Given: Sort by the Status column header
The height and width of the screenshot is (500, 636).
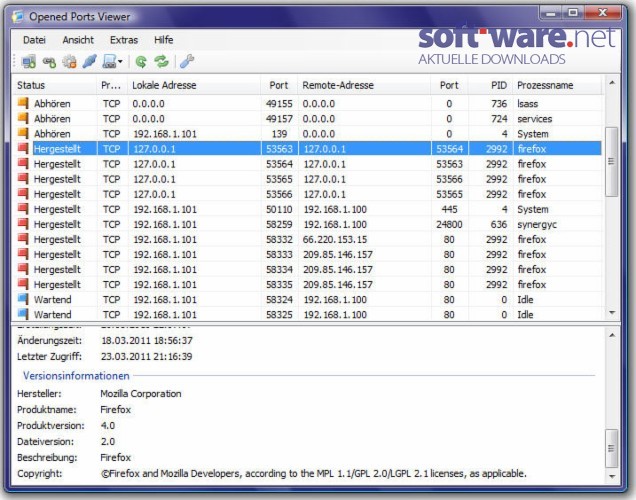Looking at the screenshot, I should click(54, 85).
